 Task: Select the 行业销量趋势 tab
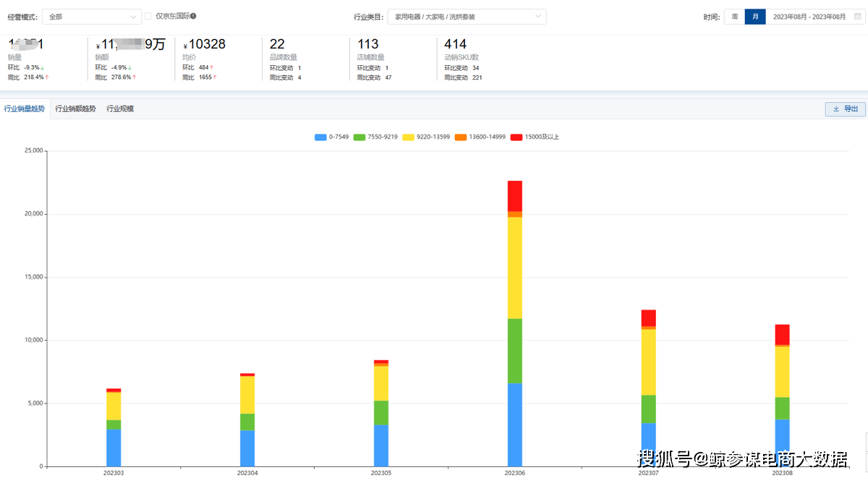pyautogui.click(x=25, y=109)
